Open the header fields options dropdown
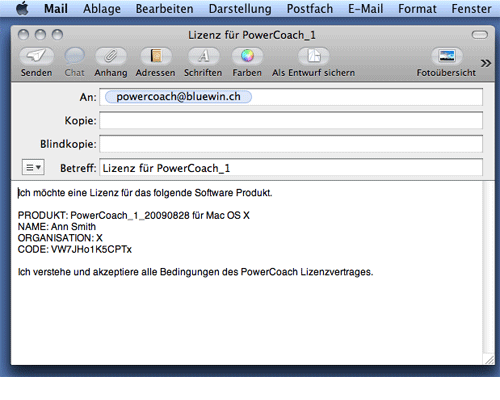500x400 pixels. tap(33, 167)
